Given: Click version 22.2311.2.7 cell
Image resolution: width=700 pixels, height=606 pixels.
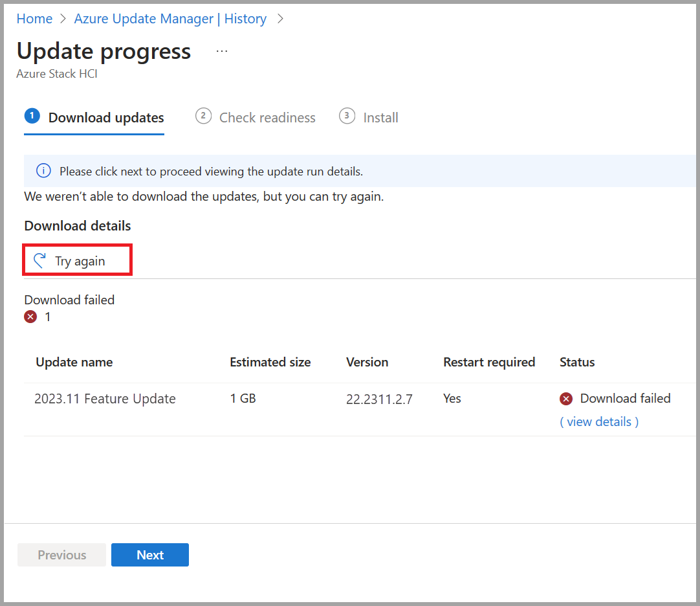Looking at the screenshot, I should [x=379, y=399].
